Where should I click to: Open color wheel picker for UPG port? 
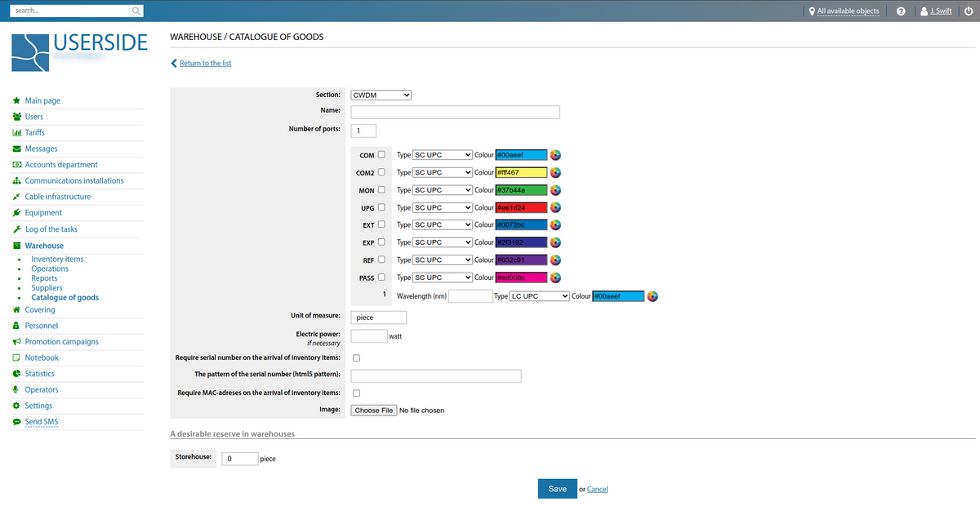pos(555,208)
